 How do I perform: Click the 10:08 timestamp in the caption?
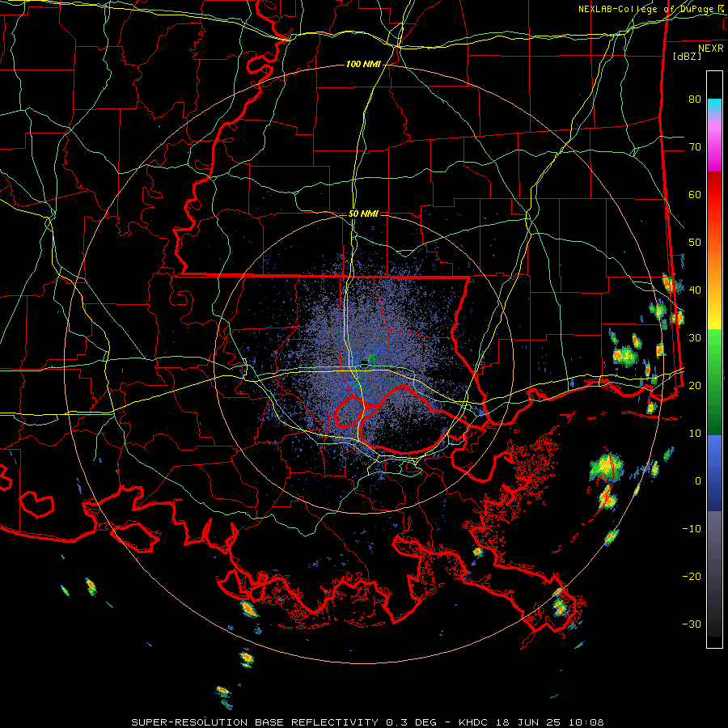coord(585,722)
